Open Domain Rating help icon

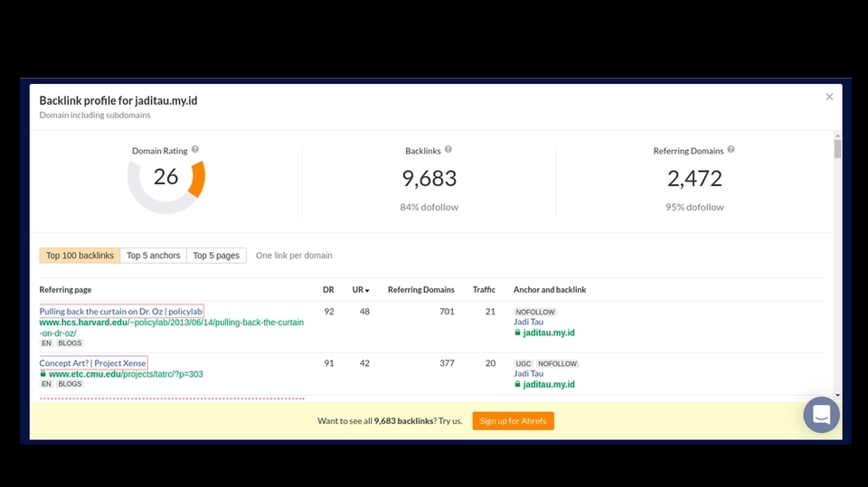point(195,149)
